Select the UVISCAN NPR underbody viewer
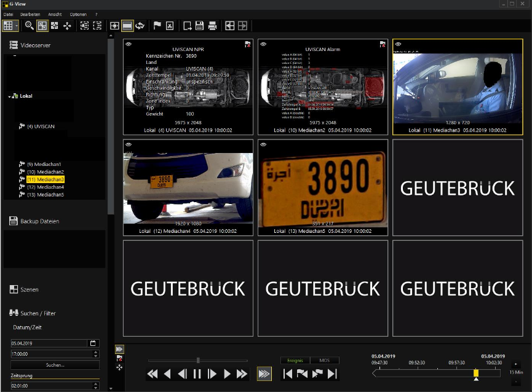Viewport: 532px width, 392px height. tap(188, 87)
